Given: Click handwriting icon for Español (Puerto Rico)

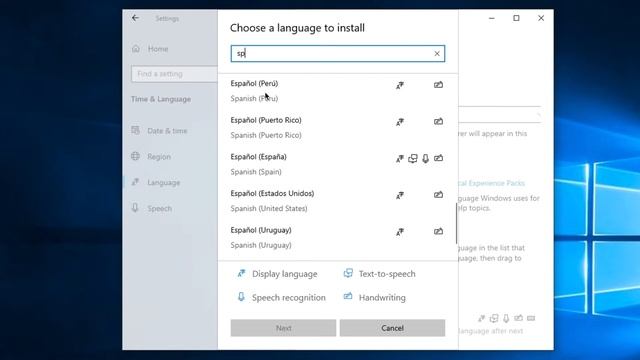Looking at the screenshot, I should tap(438, 122).
